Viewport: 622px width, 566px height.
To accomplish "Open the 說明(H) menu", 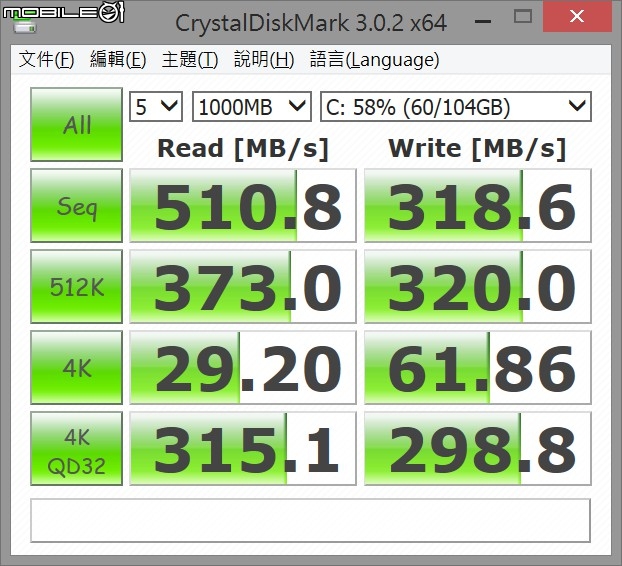I will click(x=264, y=59).
